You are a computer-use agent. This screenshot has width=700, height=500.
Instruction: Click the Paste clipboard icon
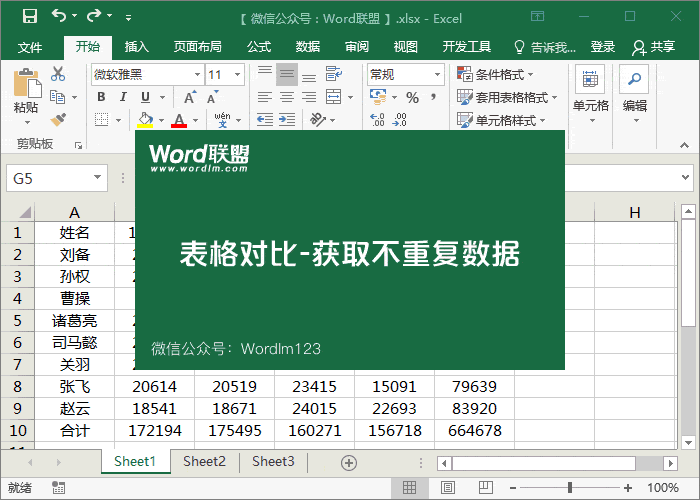pyautogui.click(x=26, y=90)
